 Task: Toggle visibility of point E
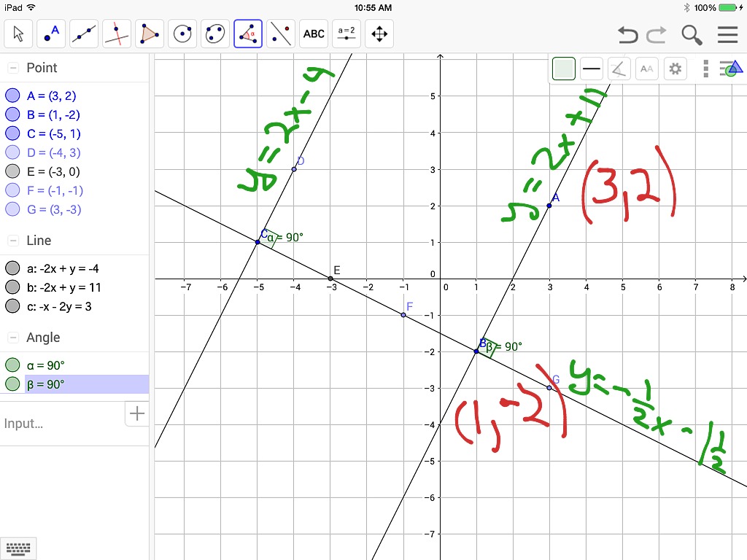pyautogui.click(x=12, y=171)
